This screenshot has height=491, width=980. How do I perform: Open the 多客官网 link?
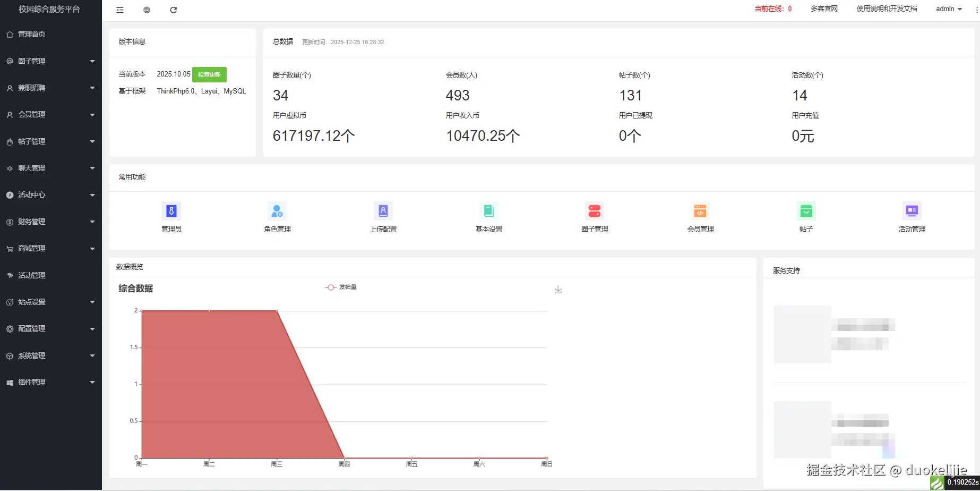[x=824, y=9]
